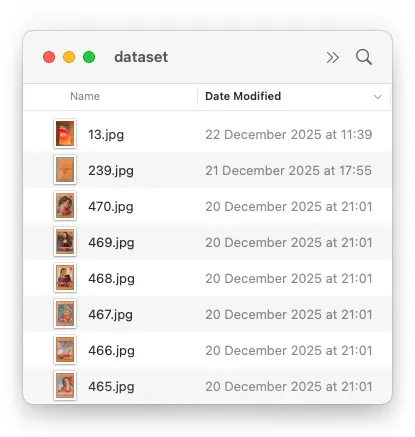Click the 21 December 2025 at 17:55 date
This screenshot has width=415, height=437.
point(288,170)
